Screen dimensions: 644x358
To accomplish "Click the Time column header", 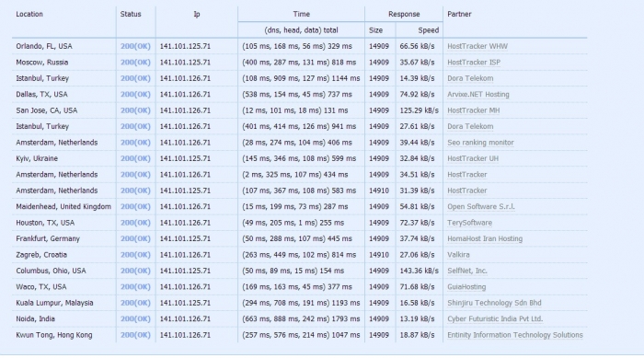I will click(x=301, y=14).
